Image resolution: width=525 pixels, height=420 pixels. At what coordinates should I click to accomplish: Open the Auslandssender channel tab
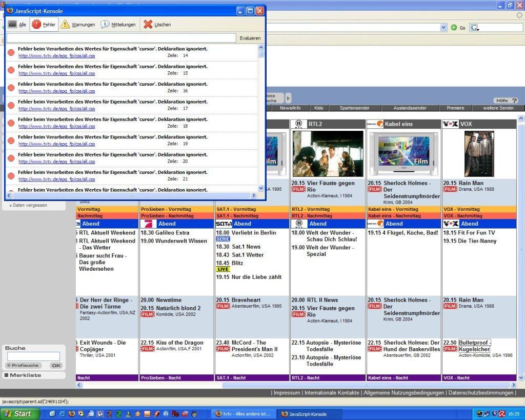(x=410, y=108)
